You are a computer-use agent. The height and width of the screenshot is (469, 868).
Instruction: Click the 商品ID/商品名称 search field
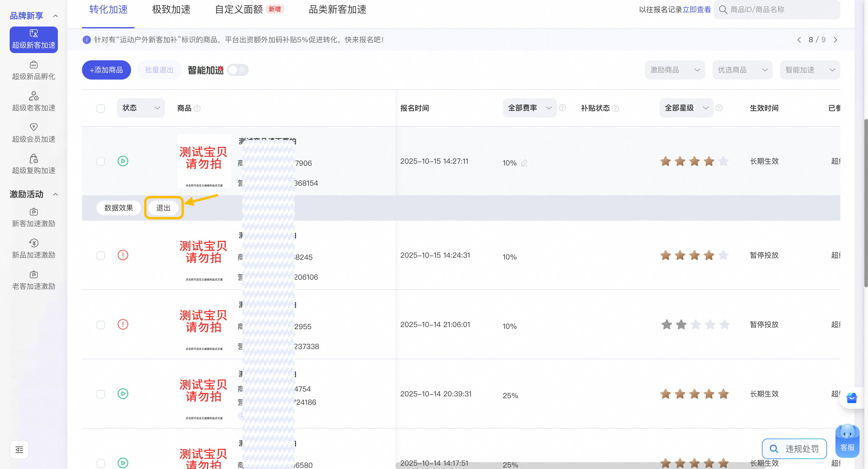tap(777, 9)
